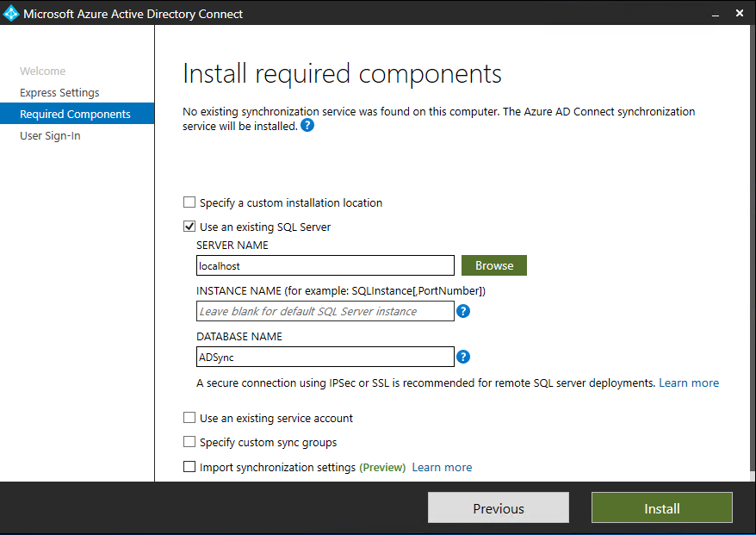This screenshot has width=756, height=535.
Task: Click the 'SERVER NAME' field label
Action: click(x=232, y=245)
